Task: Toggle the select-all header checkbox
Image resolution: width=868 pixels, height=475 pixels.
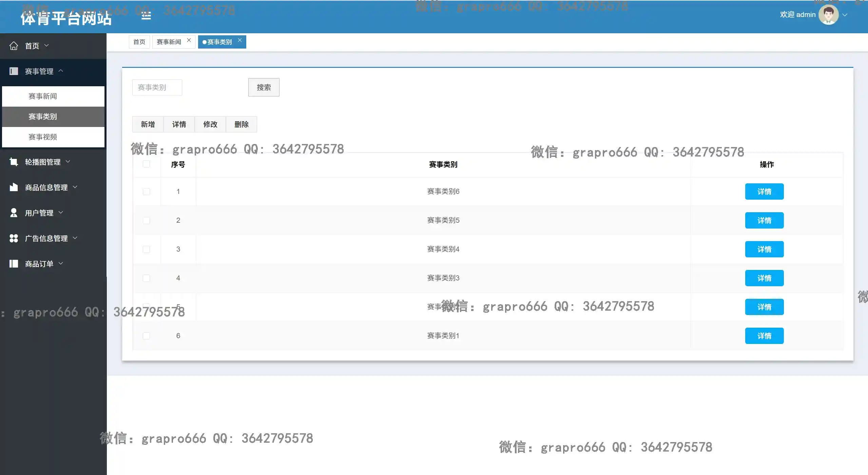Action: click(146, 164)
